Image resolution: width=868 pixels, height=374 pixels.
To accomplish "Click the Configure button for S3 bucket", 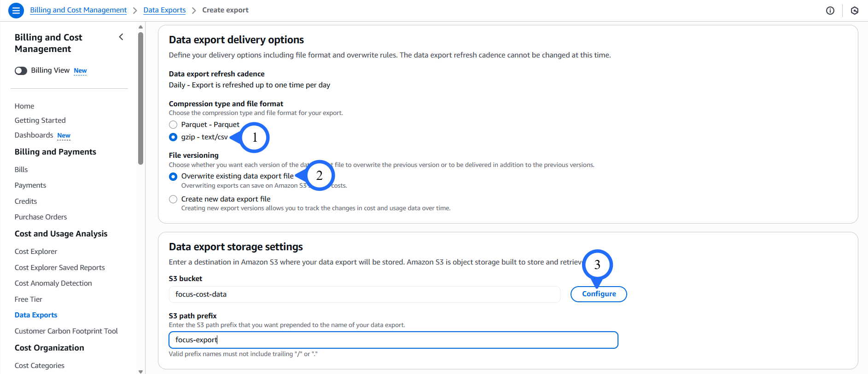I will point(598,294).
